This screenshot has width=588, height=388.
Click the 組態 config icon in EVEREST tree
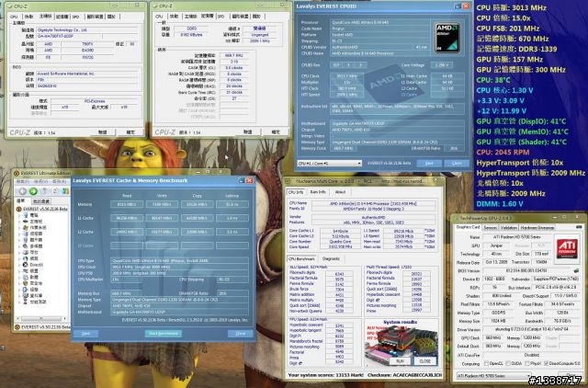coord(26,290)
